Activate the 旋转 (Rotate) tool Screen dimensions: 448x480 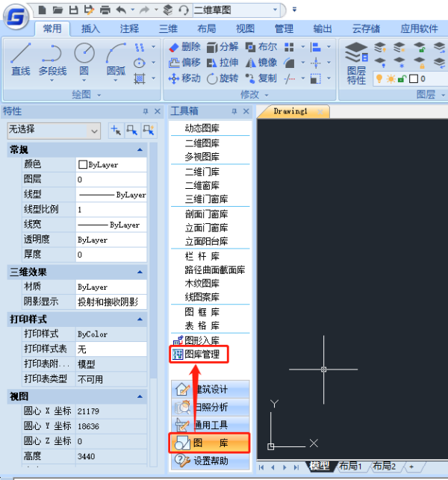[221, 78]
